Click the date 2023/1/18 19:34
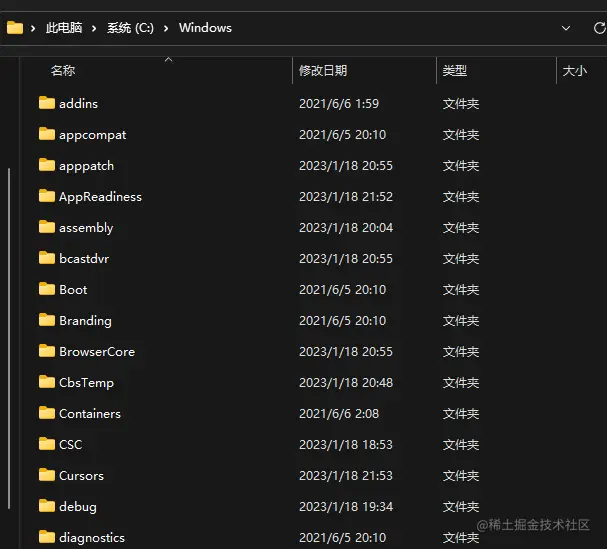The width and height of the screenshot is (607, 549). 346,506
